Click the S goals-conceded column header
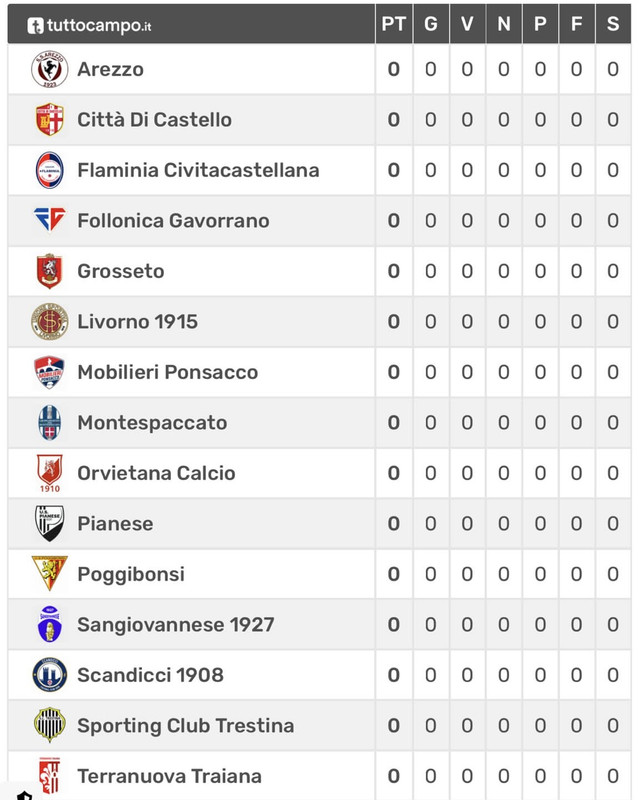Image resolution: width=639 pixels, height=800 pixels. [x=613, y=24]
